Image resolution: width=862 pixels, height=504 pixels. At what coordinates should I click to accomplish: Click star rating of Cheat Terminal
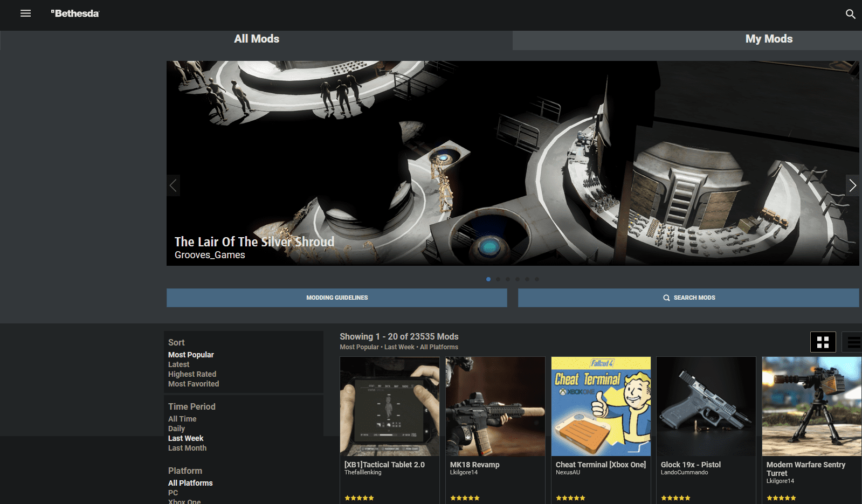pyautogui.click(x=570, y=498)
